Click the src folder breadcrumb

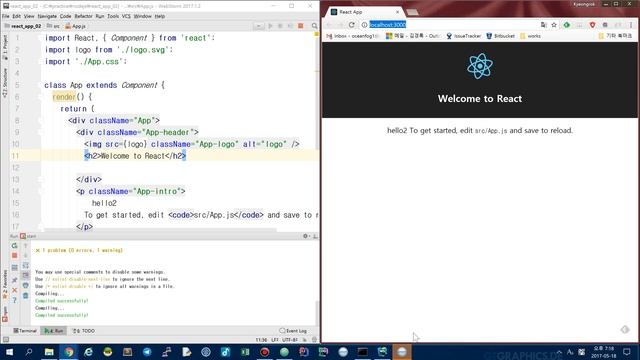click(x=53, y=26)
